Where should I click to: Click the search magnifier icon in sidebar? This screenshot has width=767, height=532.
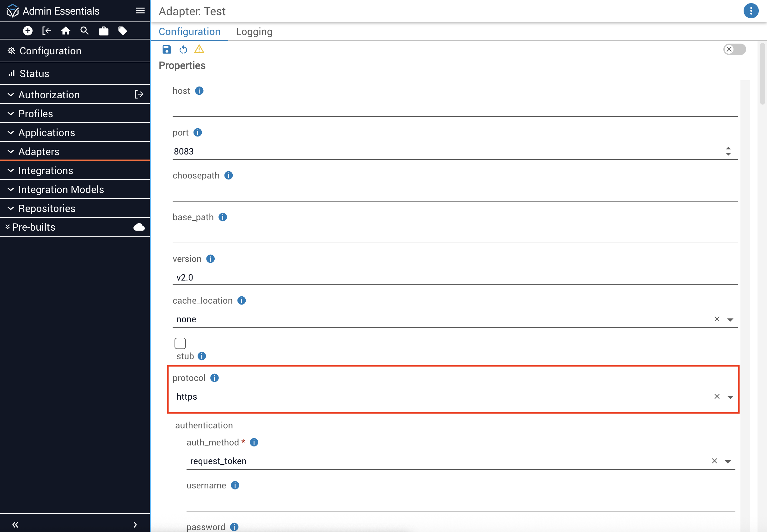(x=84, y=31)
